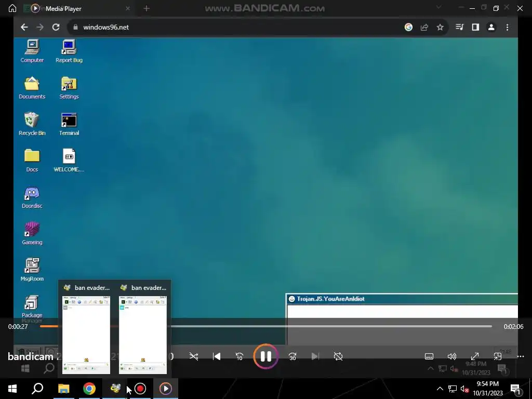Viewport: 532px width, 399px height.
Task: Click the Terminal shortcut icon
Action: click(69, 124)
